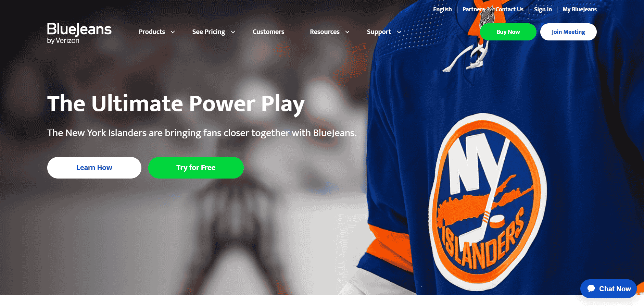Click the BlueJeans by Verizon logo

coord(79,33)
